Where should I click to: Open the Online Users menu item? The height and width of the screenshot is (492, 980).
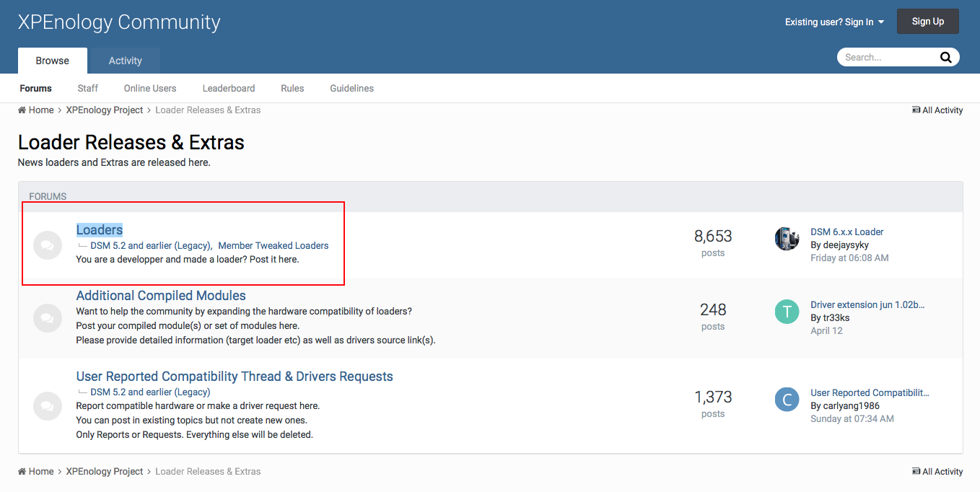pos(150,88)
